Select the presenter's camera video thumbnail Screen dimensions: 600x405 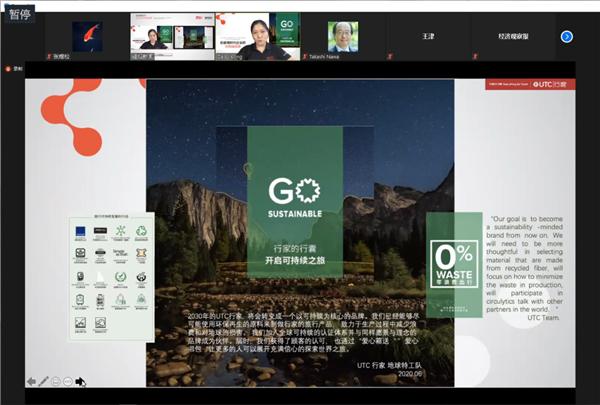pos(258,36)
